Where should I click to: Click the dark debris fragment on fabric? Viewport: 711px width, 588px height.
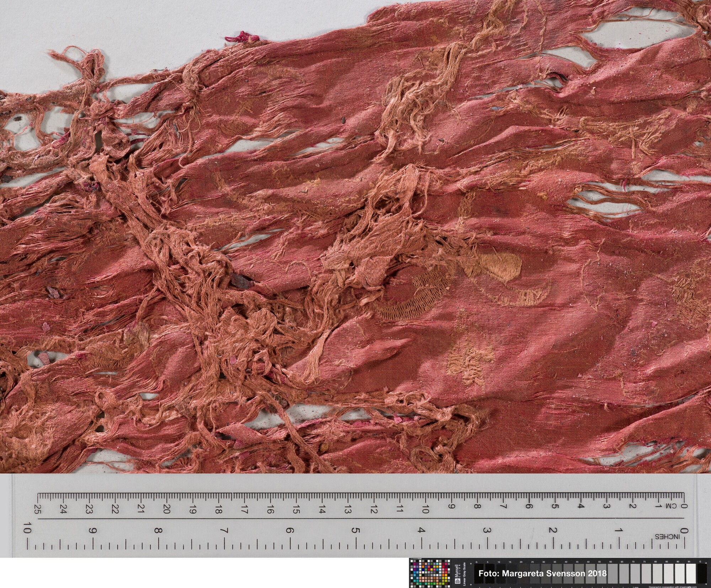point(240,281)
